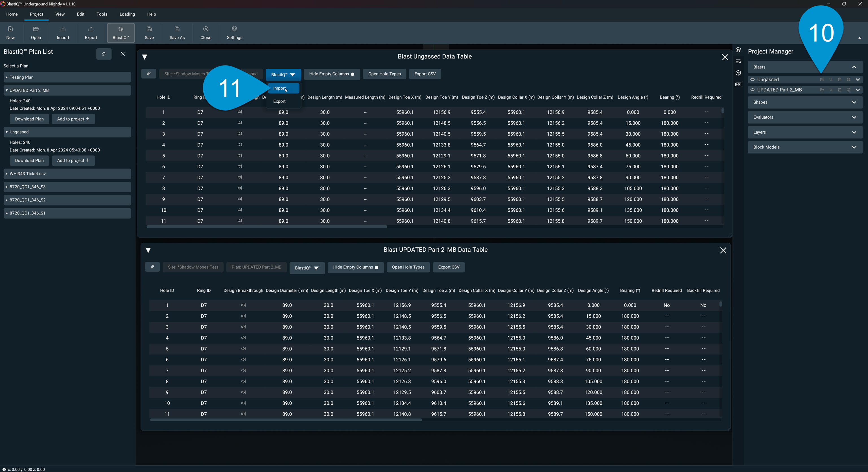This screenshot has height=472, width=868.
Task: Open the Edit menu tab
Action: point(80,14)
